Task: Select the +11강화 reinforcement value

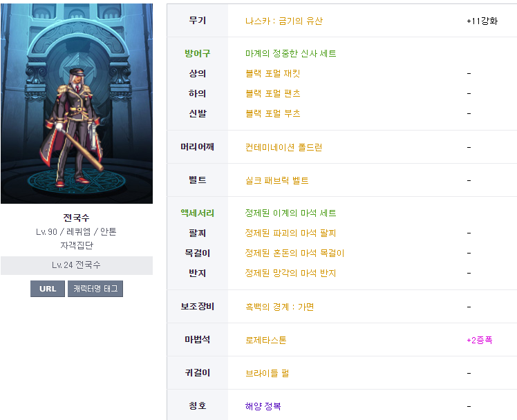Action: tap(482, 21)
